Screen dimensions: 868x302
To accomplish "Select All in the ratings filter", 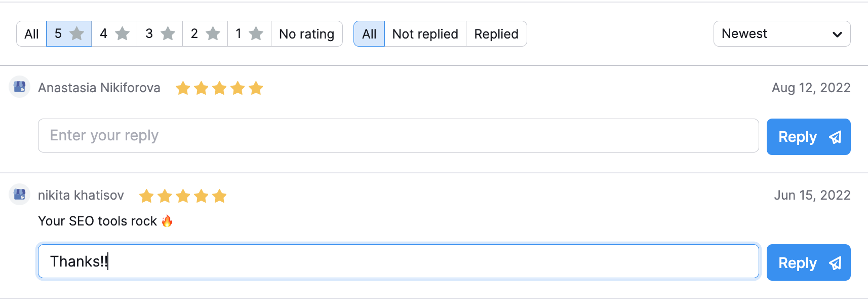I will (31, 34).
